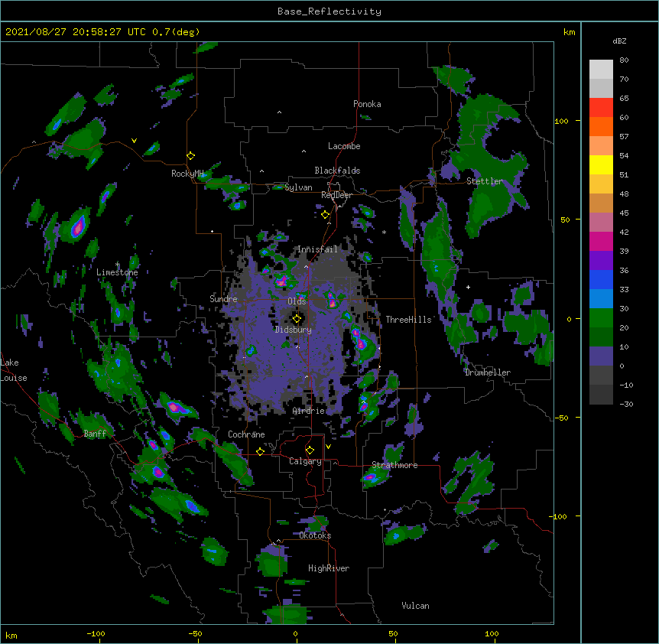
Task: Click the 65 value in the dBZ legend
Action: tap(624, 98)
